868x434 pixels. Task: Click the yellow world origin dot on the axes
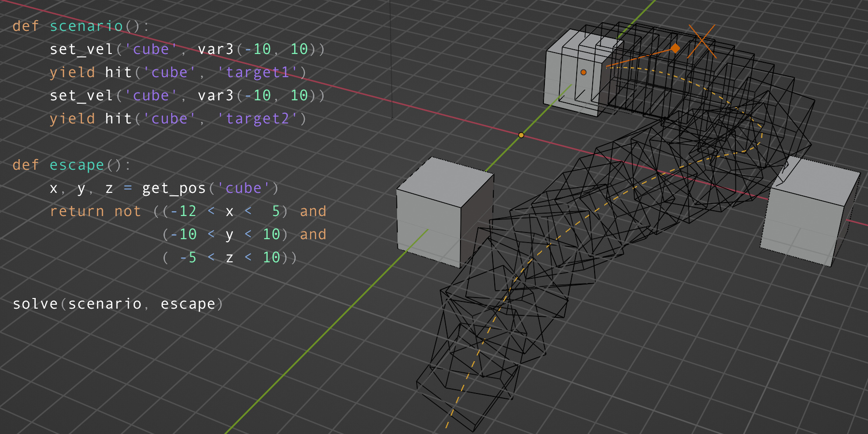521,135
